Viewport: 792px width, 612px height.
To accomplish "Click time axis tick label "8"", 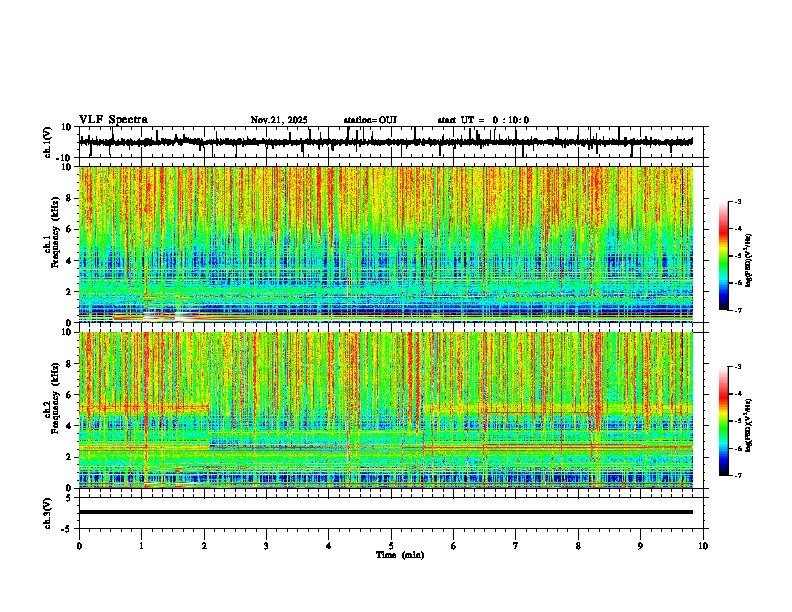I will click(x=578, y=546).
